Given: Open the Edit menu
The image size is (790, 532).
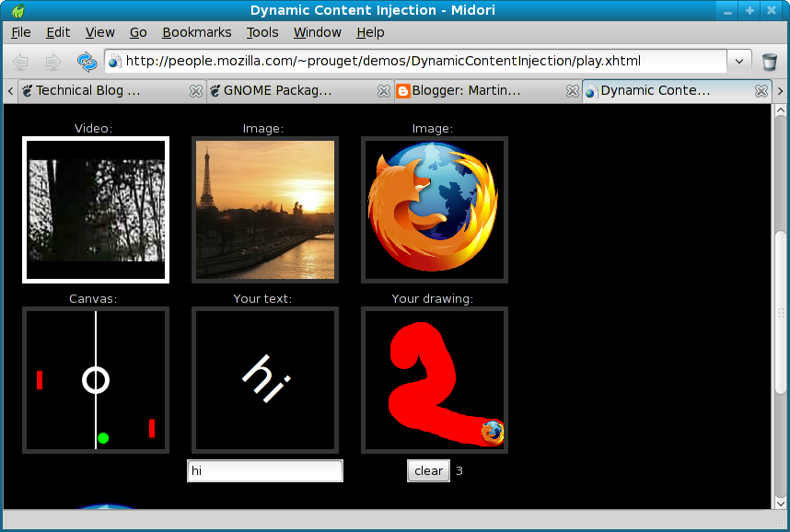Looking at the screenshot, I should click(x=58, y=32).
